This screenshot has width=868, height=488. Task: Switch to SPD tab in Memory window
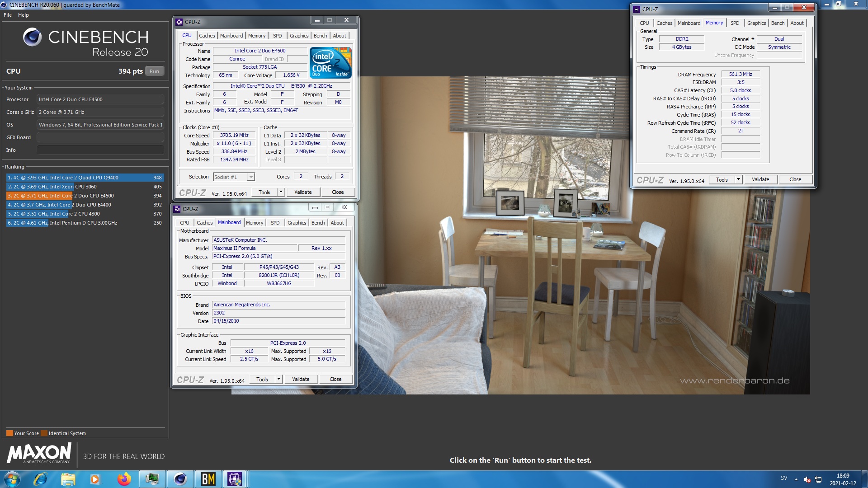point(735,23)
